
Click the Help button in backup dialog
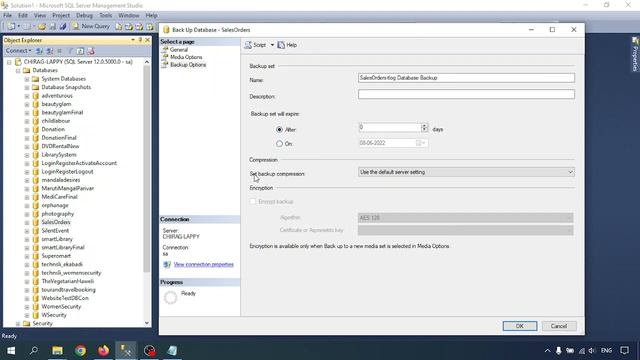pyautogui.click(x=287, y=45)
